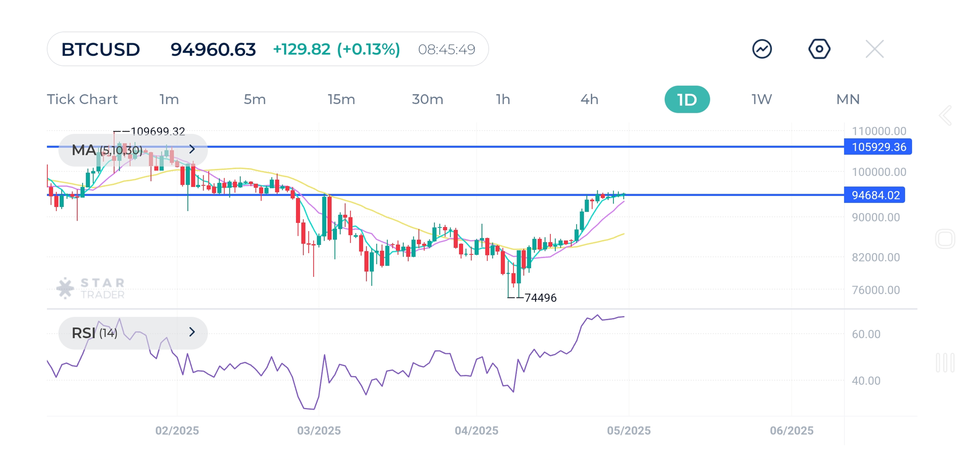The width and height of the screenshot is (980, 460).
Task: Open chart settings hexagon icon
Action: point(819,49)
